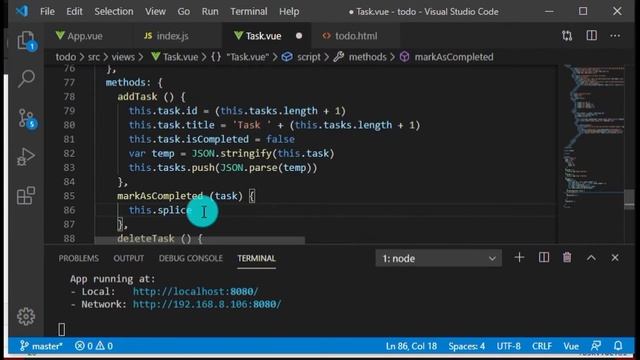Click 'Task.vue' file breadcrumb

click(175, 57)
